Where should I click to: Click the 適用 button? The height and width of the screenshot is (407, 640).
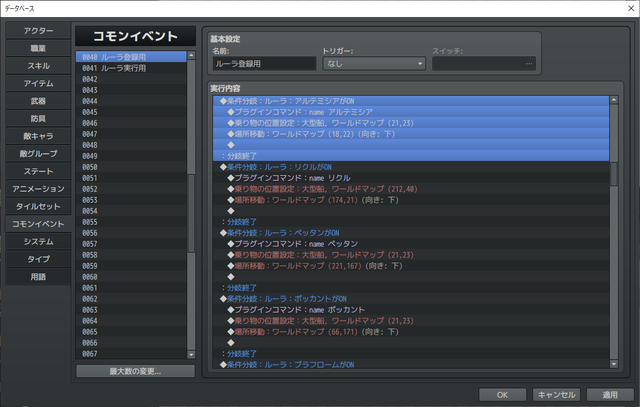[x=610, y=395]
